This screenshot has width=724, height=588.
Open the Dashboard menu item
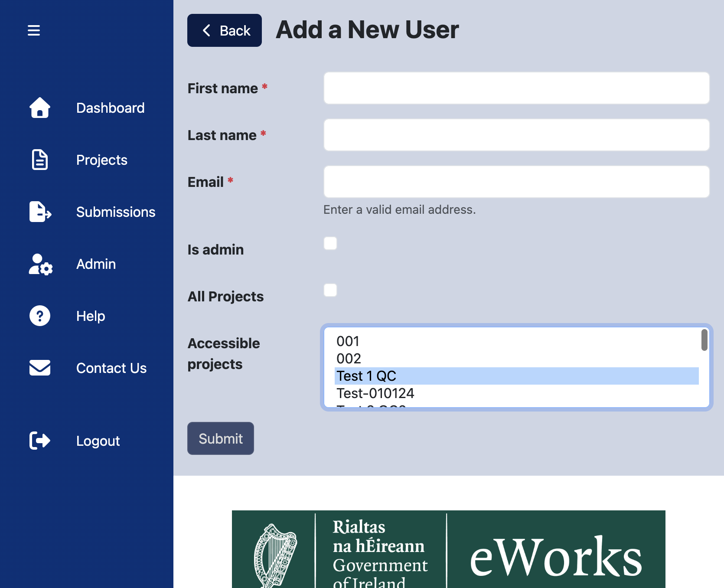(x=110, y=108)
